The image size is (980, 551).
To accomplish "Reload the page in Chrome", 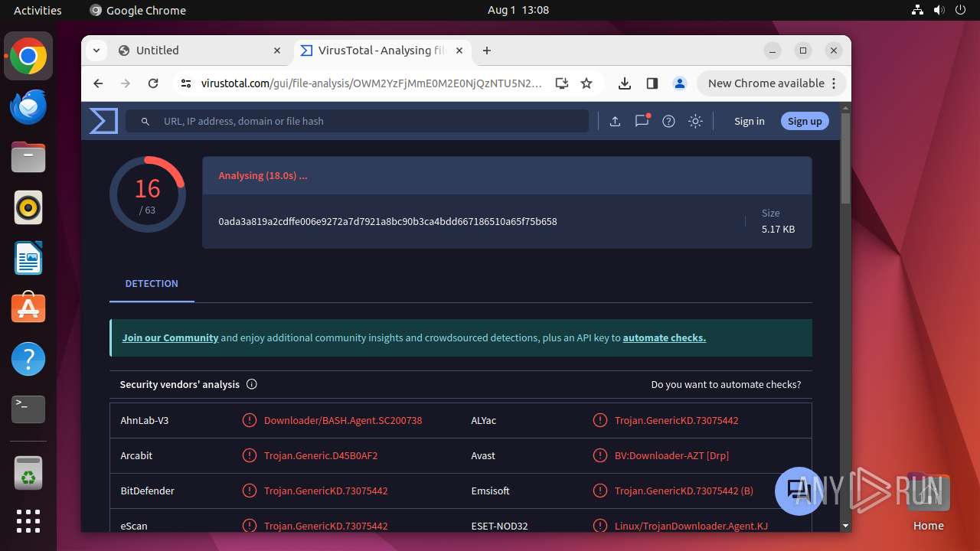I will pyautogui.click(x=153, y=83).
